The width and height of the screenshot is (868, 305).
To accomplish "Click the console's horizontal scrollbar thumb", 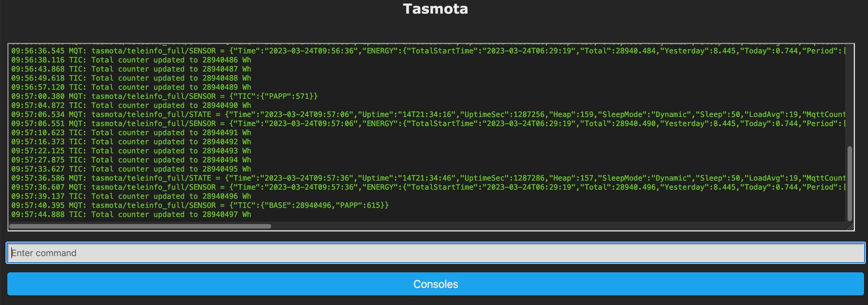I will coord(140,226).
